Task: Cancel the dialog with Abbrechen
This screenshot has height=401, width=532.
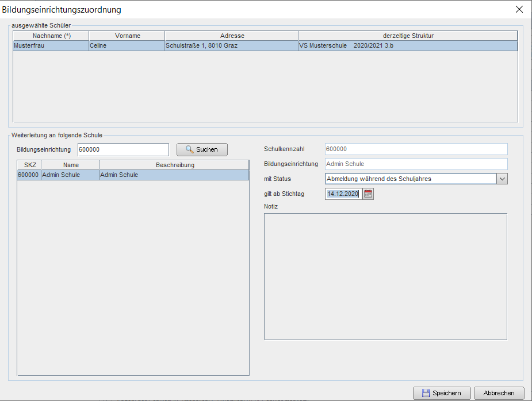Action: pyautogui.click(x=499, y=393)
